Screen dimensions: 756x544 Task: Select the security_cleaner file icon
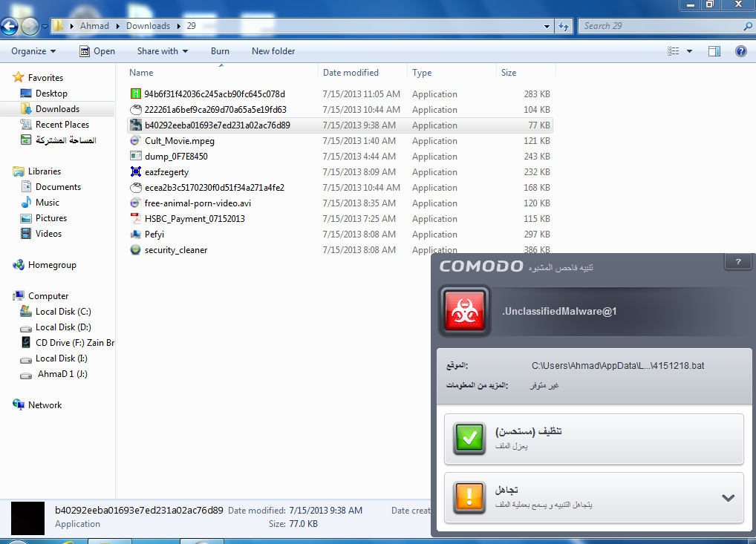click(x=136, y=250)
